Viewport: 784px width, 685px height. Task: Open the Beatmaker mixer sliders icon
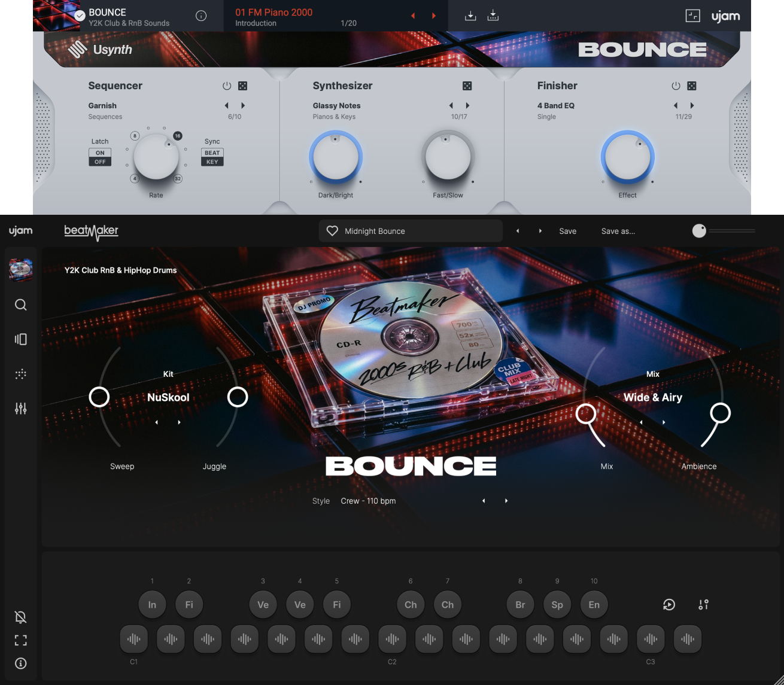[21, 409]
